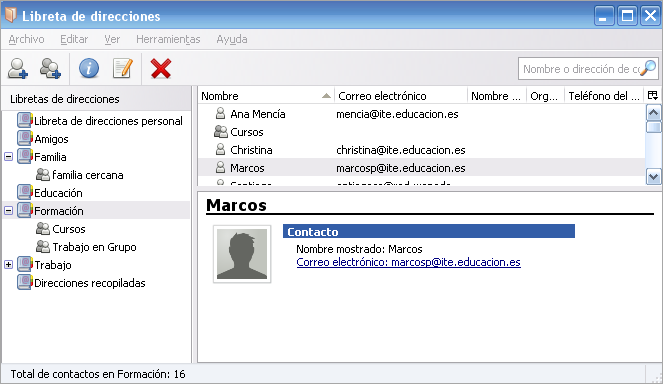This screenshot has width=663, height=384.
Task: Click the Amigos address book icon
Action: click(25, 138)
